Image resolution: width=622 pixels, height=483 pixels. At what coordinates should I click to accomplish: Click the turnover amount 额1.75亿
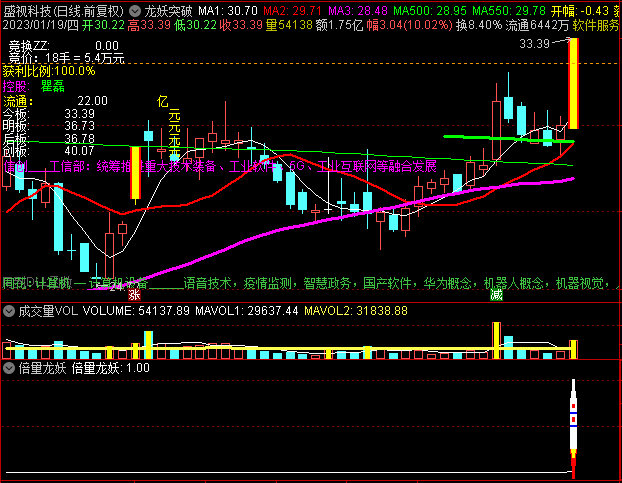point(340,25)
